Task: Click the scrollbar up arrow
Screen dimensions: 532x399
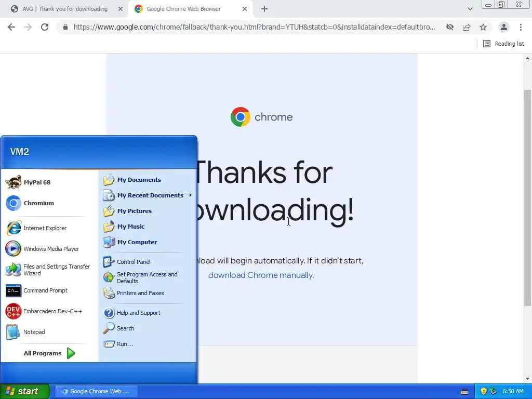Action: [527, 58]
